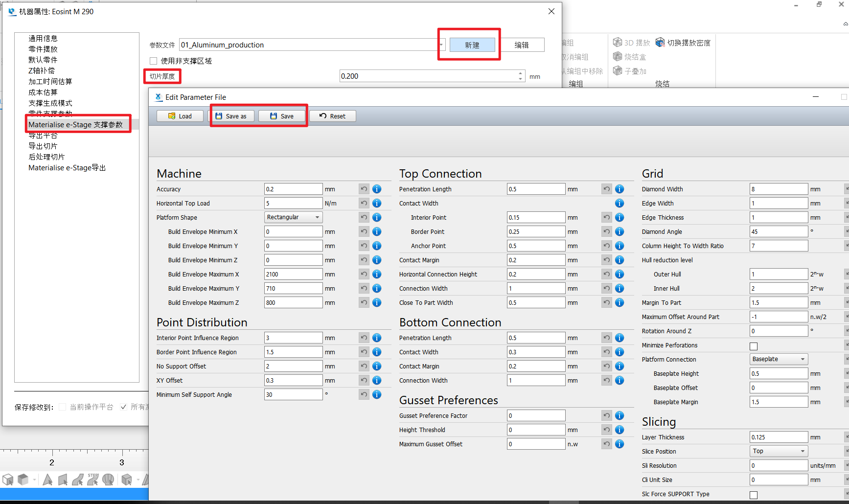
Task: Select the STEP surface selection tool
Action: (x=93, y=480)
